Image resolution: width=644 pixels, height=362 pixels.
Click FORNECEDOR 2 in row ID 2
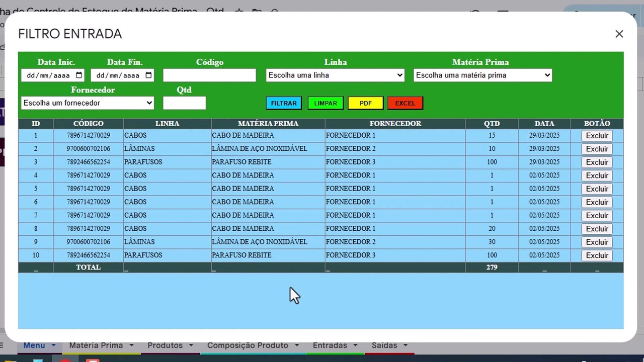point(351,149)
